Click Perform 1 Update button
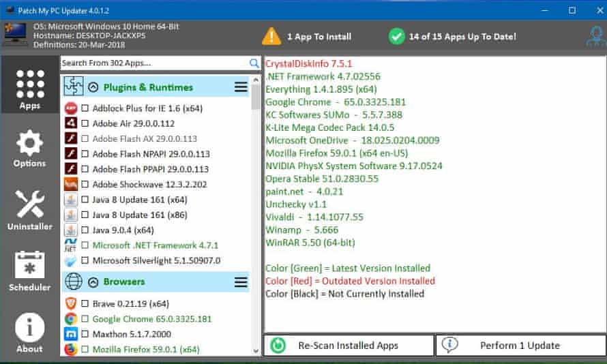Screen dimensions: 607x364 520,346
